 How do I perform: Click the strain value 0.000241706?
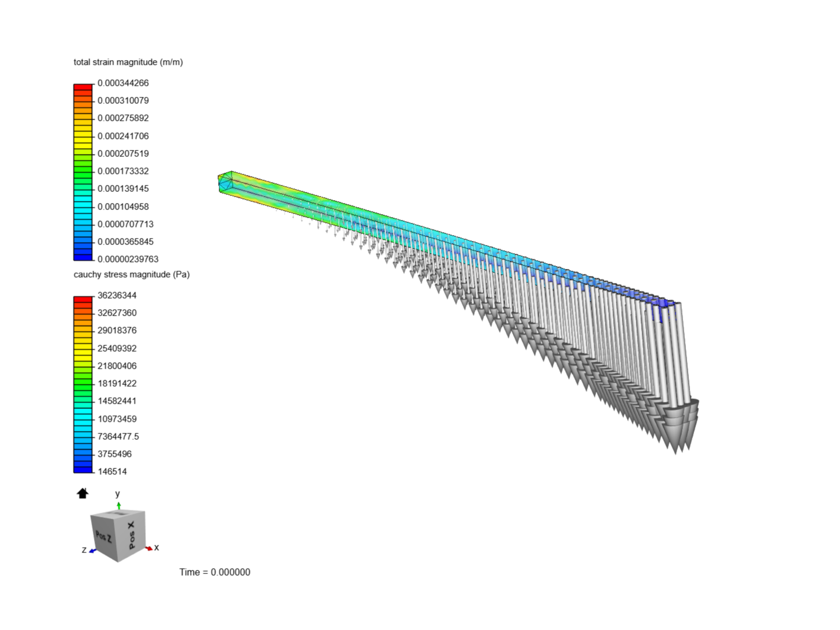click(x=123, y=136)
